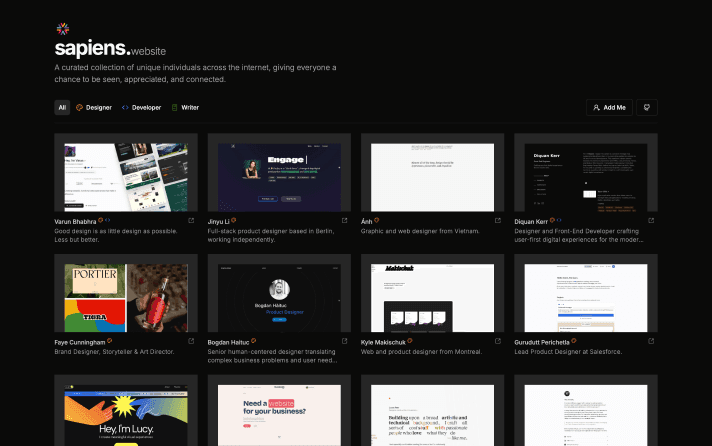Click the name Diquan Kerr
Viewport: 712px width, 446px height.
[531, 222]
